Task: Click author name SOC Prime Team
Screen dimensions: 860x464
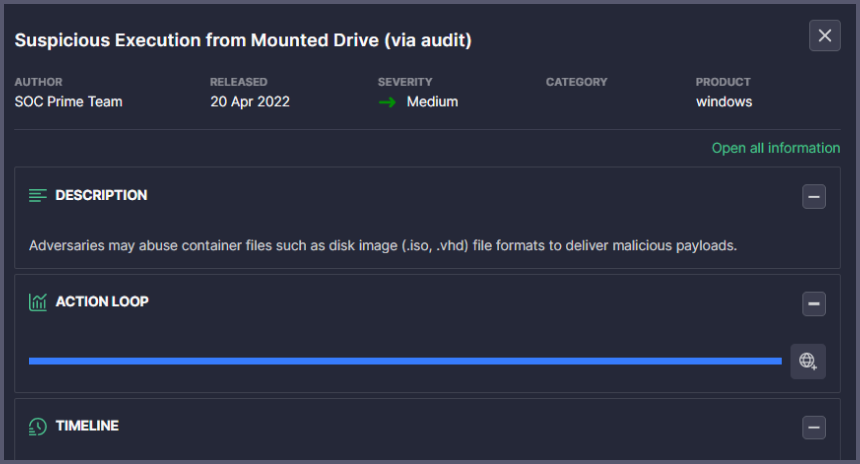Action: click(x=68, y=102)
